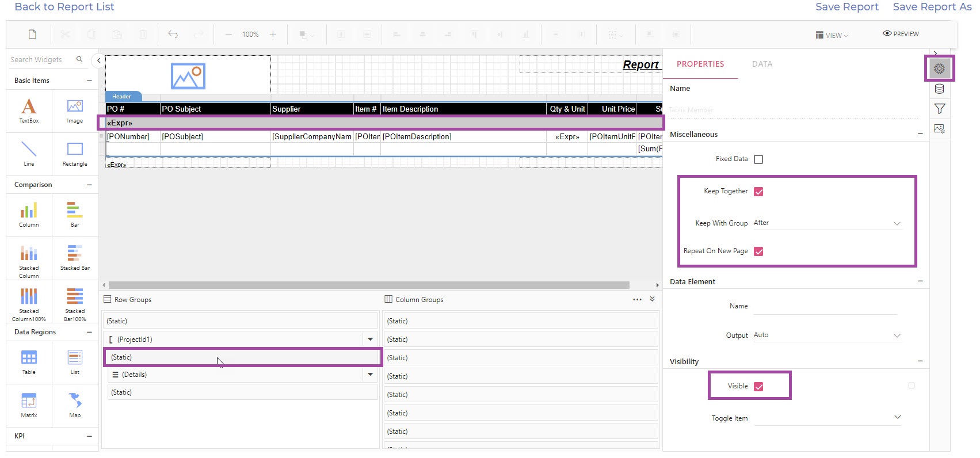The image size is (980, 458).
Task: Collapse the grouping panel with double chevron
Action: tap(652, 299)
